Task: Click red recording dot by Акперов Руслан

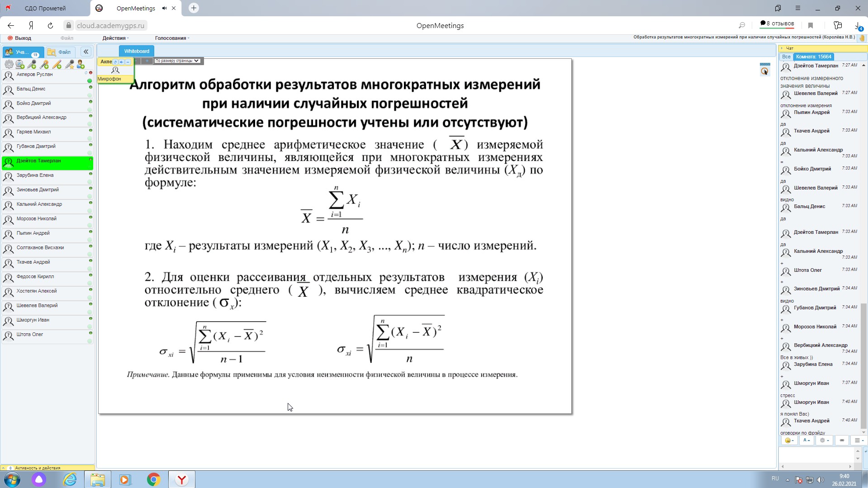Action: tap(90, 72)
